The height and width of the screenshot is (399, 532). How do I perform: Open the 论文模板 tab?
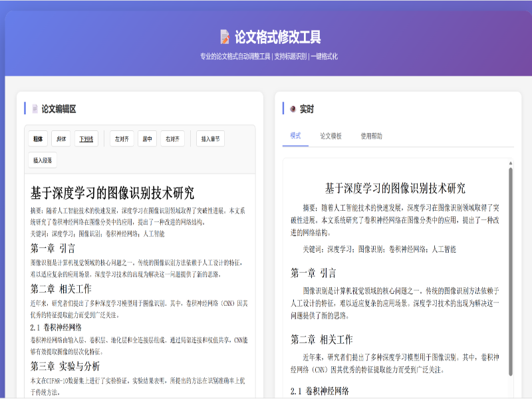click(331, 136)
